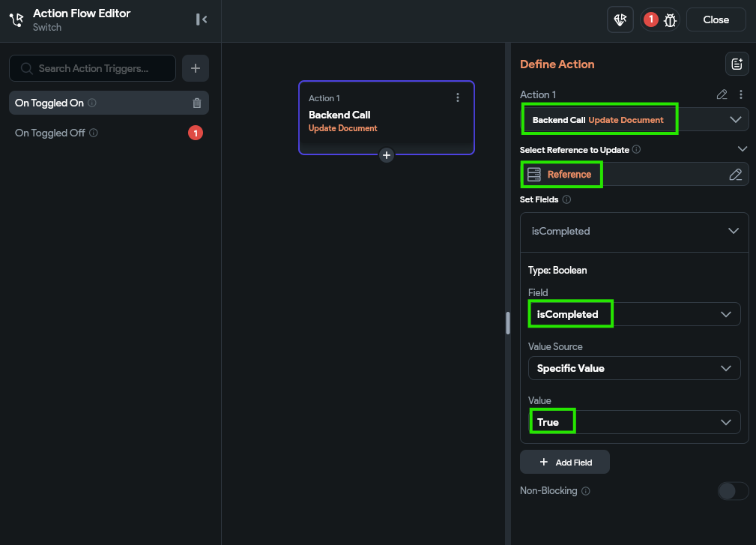Rename Action 1 with pencil icon

[x=722, y=94]
